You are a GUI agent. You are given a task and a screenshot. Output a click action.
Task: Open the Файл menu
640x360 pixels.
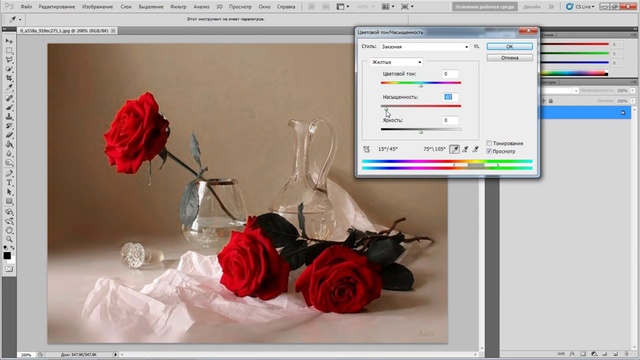(x=26, y=7)
